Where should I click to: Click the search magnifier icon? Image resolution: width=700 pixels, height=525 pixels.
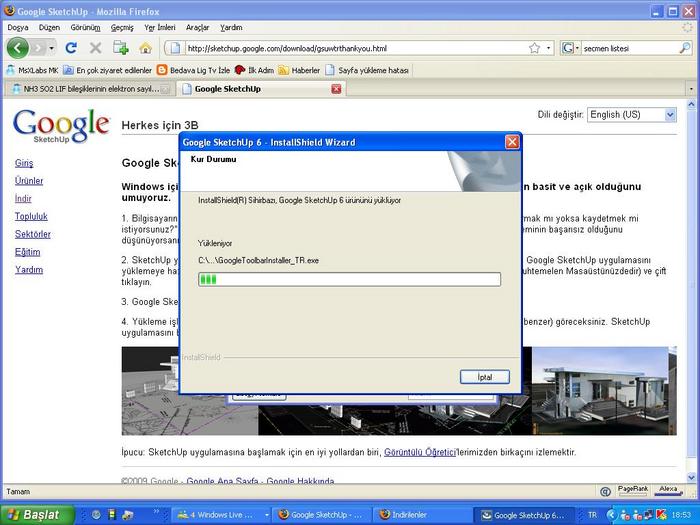[x=685, y=47]
